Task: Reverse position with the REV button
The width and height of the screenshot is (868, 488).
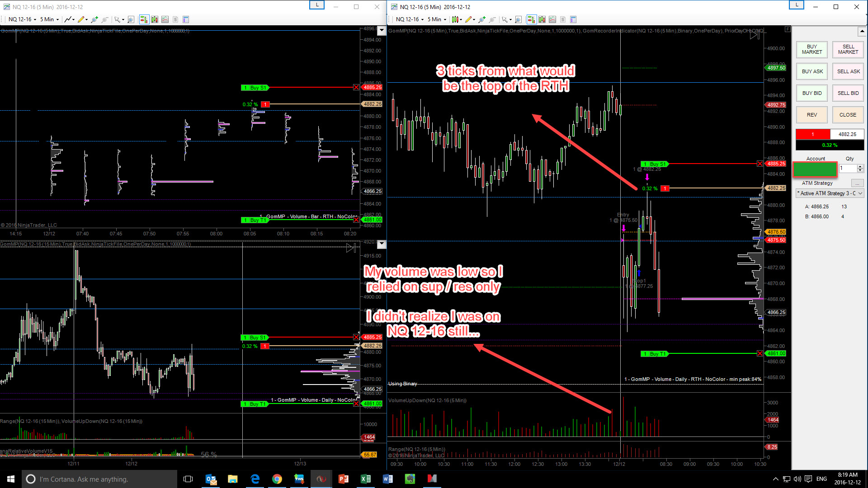Action: coord(812,115)
